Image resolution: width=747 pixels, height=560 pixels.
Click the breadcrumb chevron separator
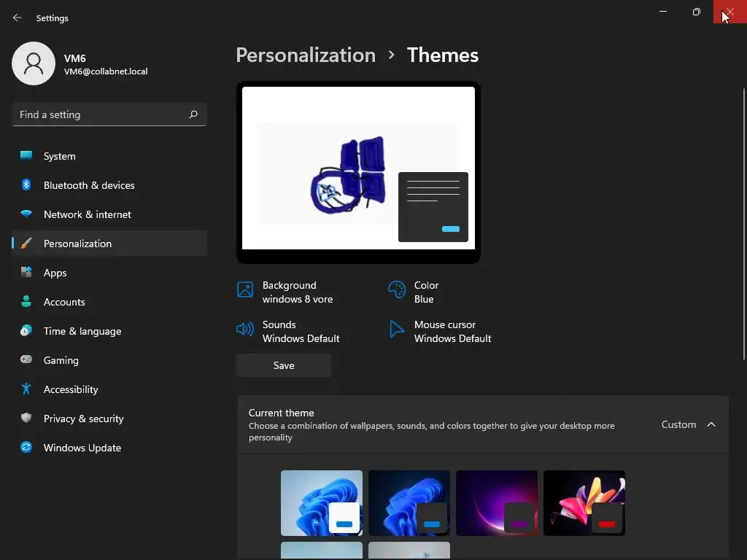point(391,55)
